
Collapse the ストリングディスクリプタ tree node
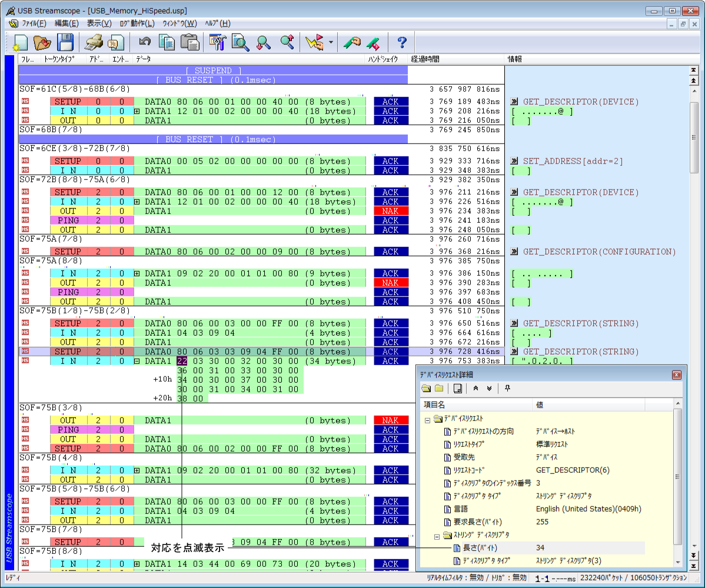point(437,537)
